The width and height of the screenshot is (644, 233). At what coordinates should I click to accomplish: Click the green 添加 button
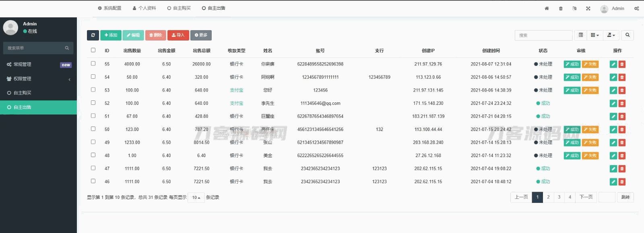(x=111, y=35)
